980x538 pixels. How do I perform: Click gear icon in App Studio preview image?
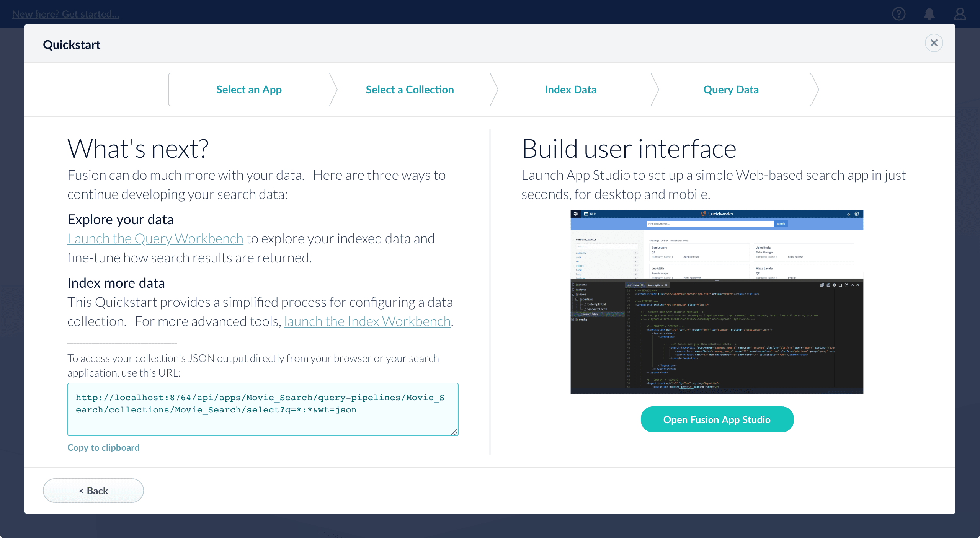pos(857,214)
